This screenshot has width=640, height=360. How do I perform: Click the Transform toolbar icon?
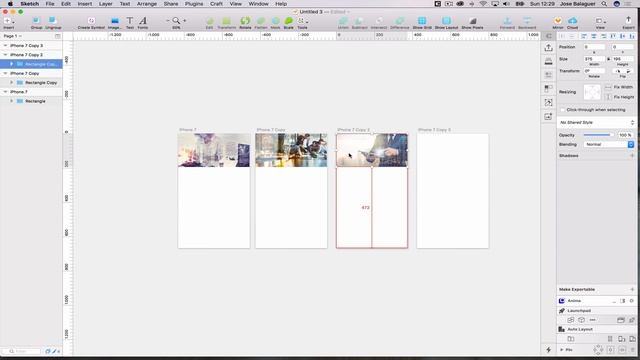227,22
